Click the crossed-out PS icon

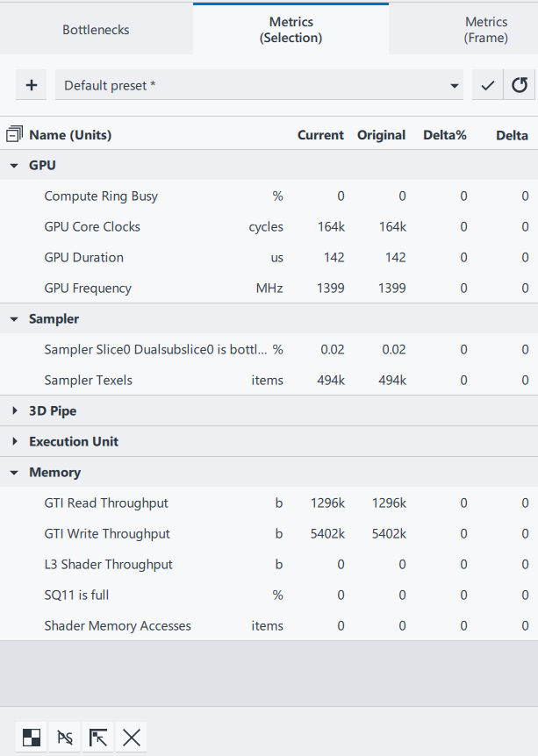(65, 738)
